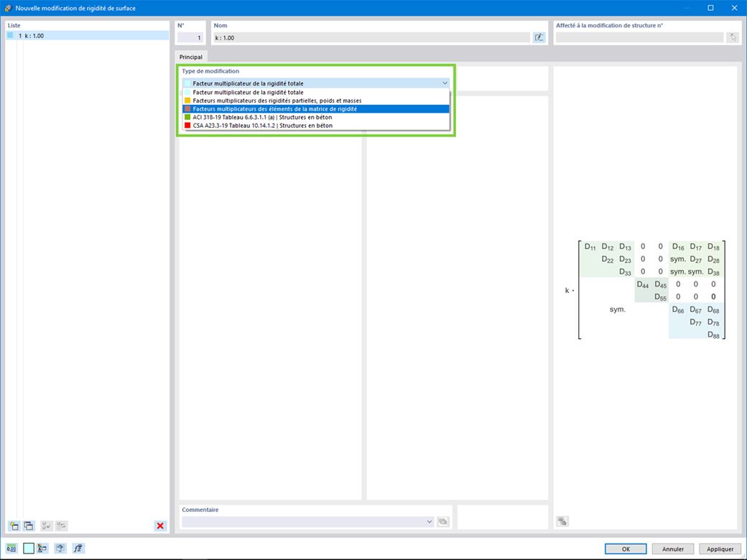Viewport: 747px width, 560px height.
Task: Click the light blue swatch of list row 1
Action: 10,35
